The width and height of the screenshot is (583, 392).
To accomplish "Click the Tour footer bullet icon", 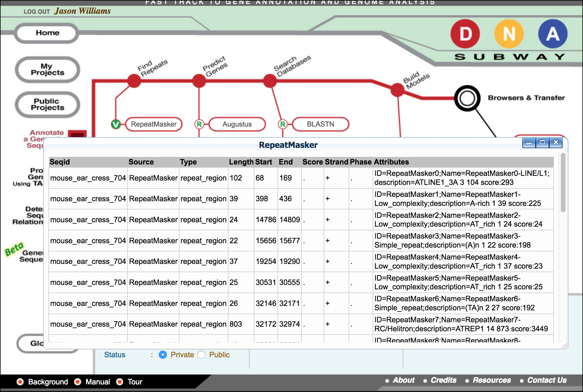I will pyautogui.click(x=120, y=382).
